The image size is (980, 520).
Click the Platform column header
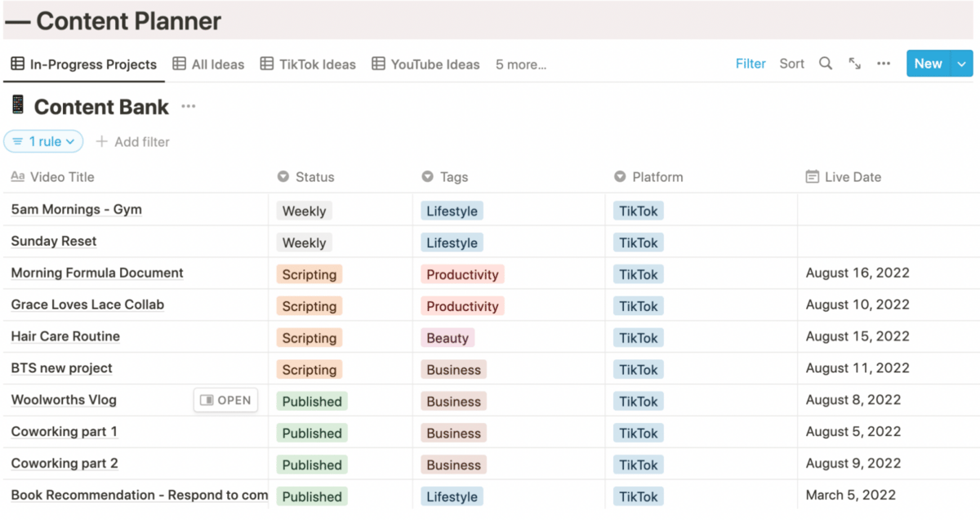[x=657, y=177]
